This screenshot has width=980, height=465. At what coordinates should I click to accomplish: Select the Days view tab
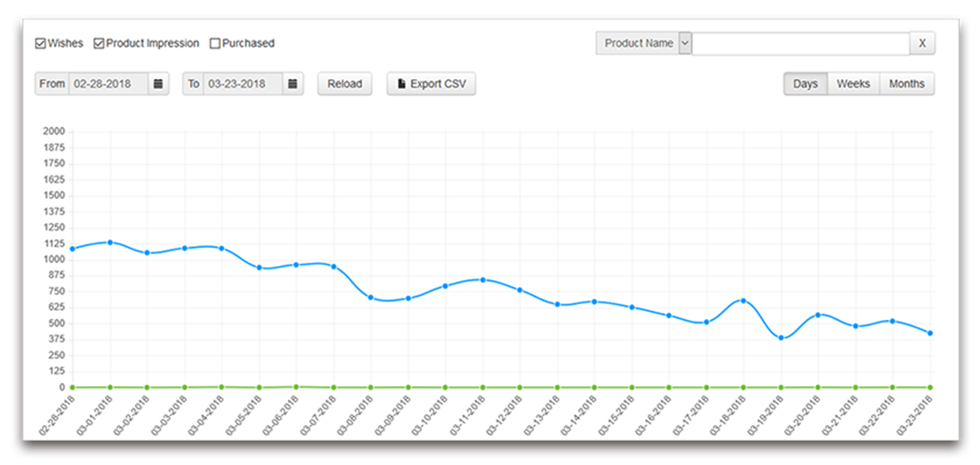(806, 84)
